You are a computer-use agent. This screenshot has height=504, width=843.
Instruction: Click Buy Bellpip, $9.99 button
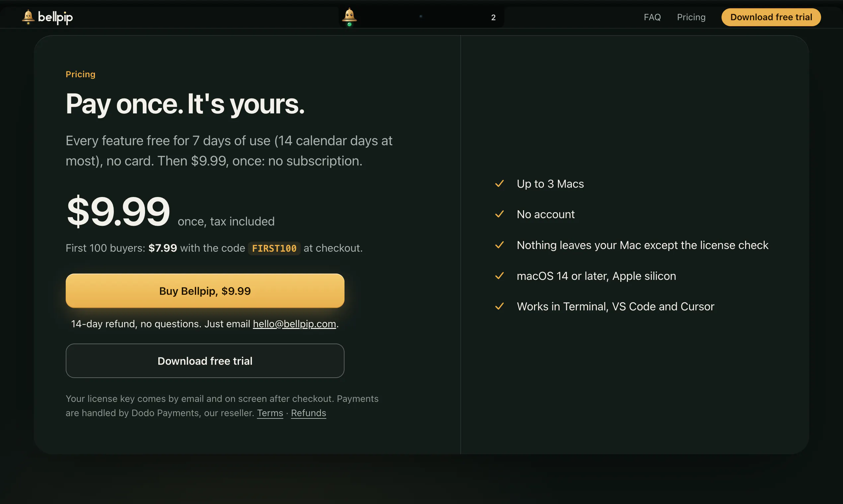click(205, 291)
